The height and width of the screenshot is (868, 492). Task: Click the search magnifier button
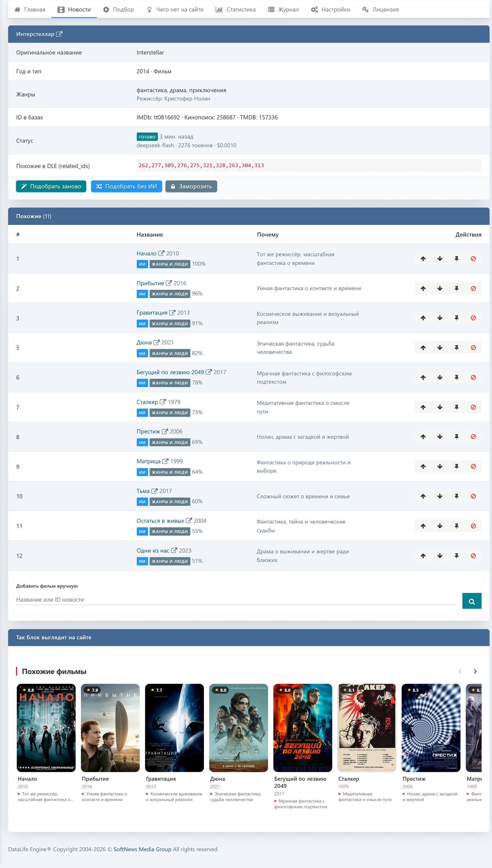tap(472, 601)
